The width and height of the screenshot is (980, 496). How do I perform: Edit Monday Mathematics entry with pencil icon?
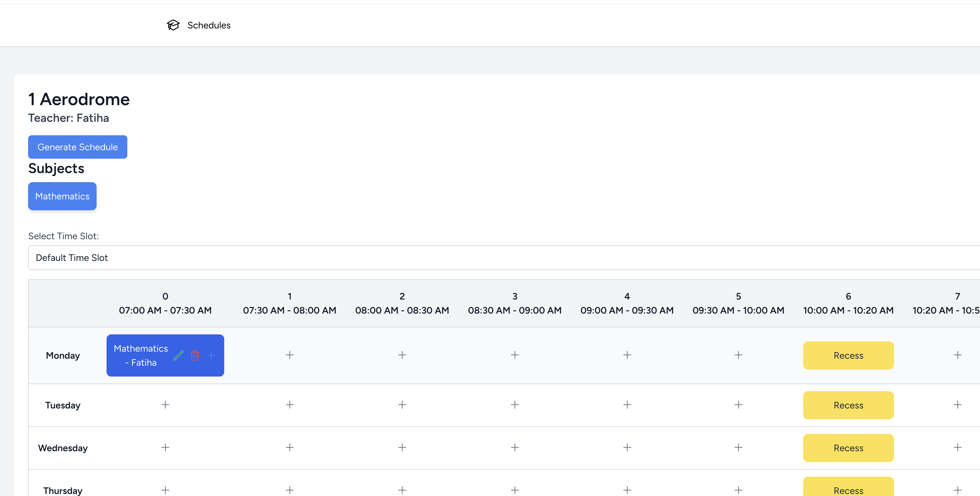point(179,355)
